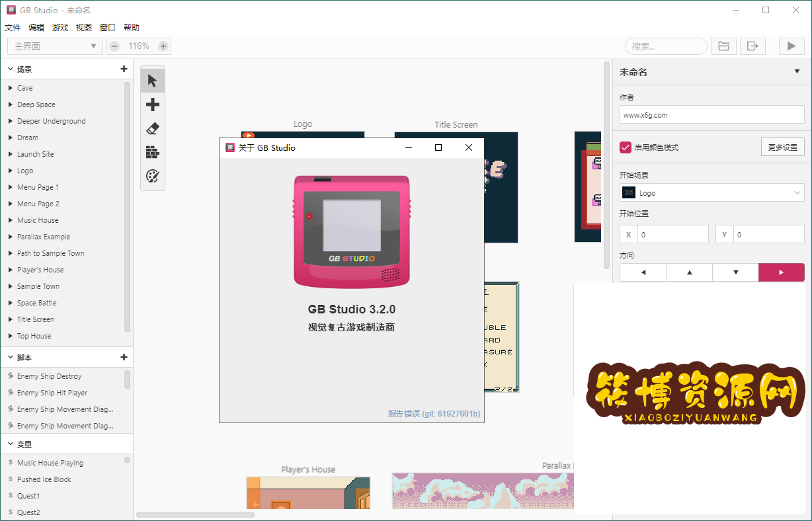Open the 开始场景 Logo dropdown
812x521 pixels.
(712, 193)
